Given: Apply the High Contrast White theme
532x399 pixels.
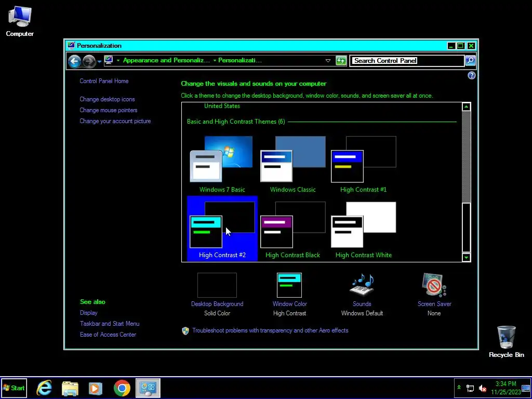Looking at the screenshot, I should [363, 229].
